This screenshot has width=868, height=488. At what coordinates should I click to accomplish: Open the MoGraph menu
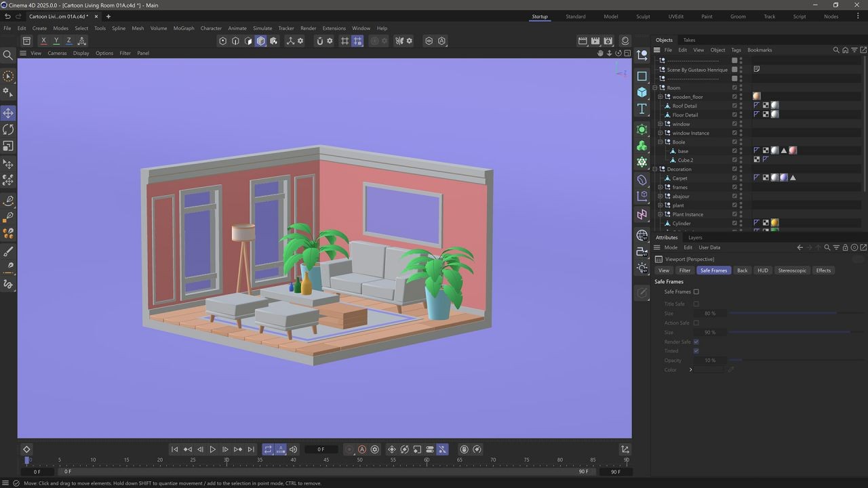click(183, 28)
